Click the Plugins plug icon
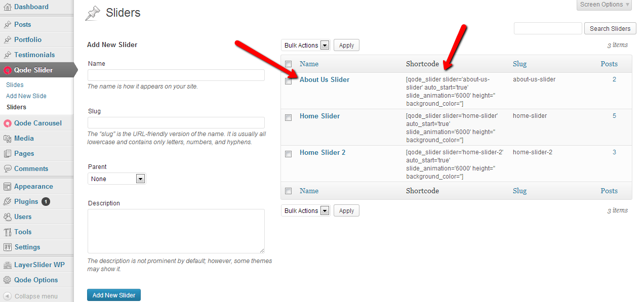Viewport: 644px width, 302px height. 8,201
